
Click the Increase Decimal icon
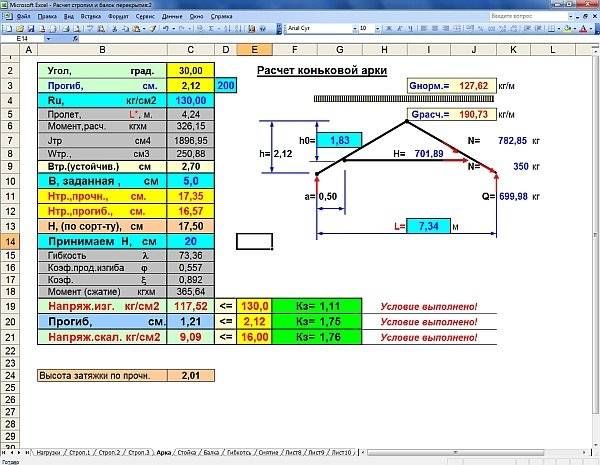tap(502, 29)
